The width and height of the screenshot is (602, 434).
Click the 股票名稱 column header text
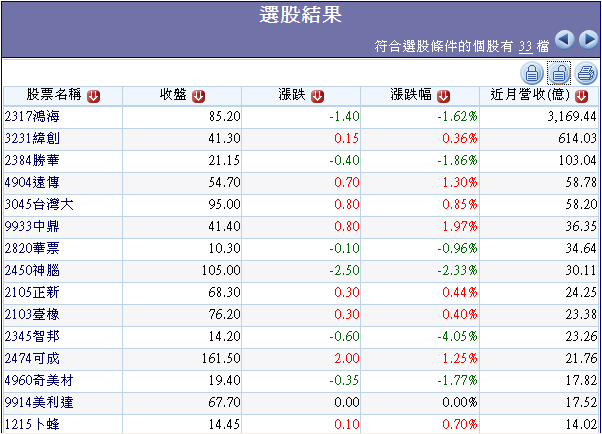(x=54, y=94)
